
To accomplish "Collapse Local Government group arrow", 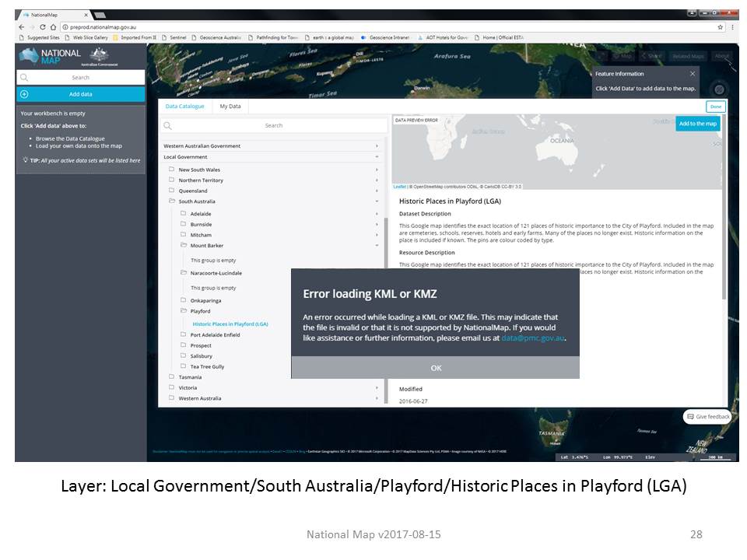I will pos(377,156).
